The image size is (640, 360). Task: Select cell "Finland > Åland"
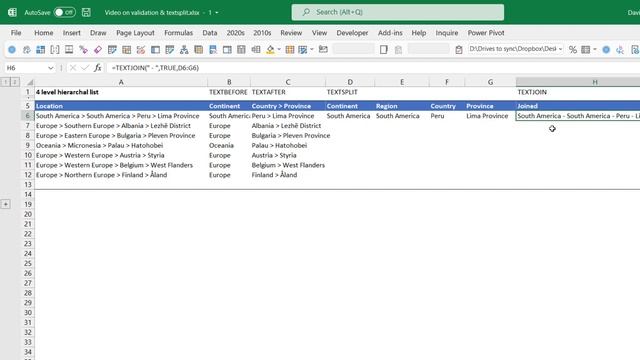coord(288,175)
